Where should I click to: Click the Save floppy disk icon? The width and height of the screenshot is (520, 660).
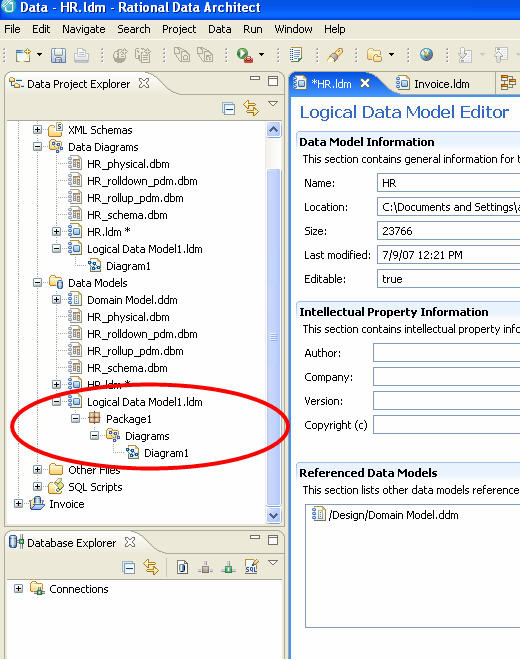pos(59,55)
